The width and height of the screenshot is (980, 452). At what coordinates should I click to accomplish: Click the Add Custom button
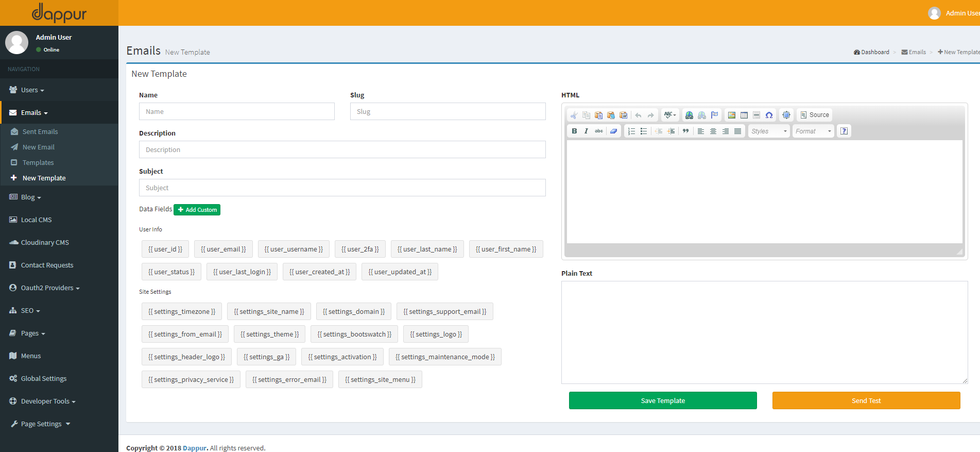197,210
